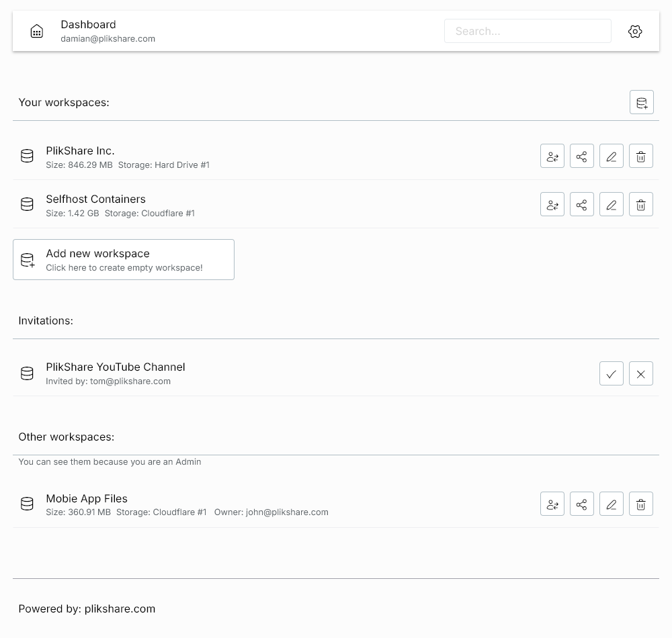The height and width of the screenshot is (638, 672).
Task: Click 'Size: 846.29 MB' text
Action: click(x=79, y=165)
